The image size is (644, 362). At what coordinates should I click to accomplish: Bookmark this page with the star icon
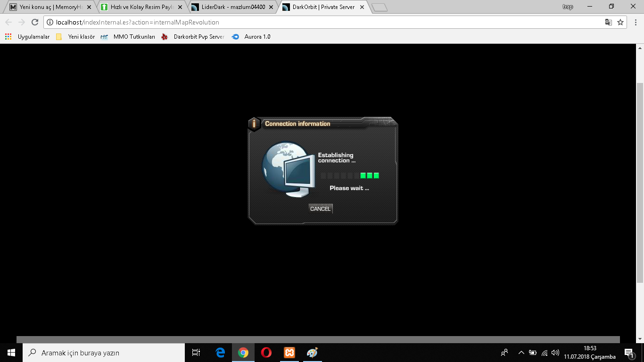(620, 22)
